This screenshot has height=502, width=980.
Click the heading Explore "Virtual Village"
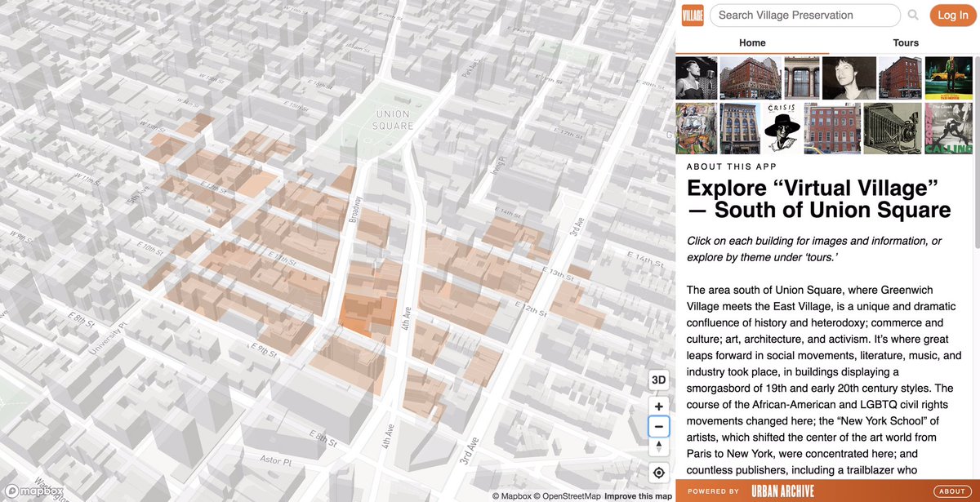point(818,198)
